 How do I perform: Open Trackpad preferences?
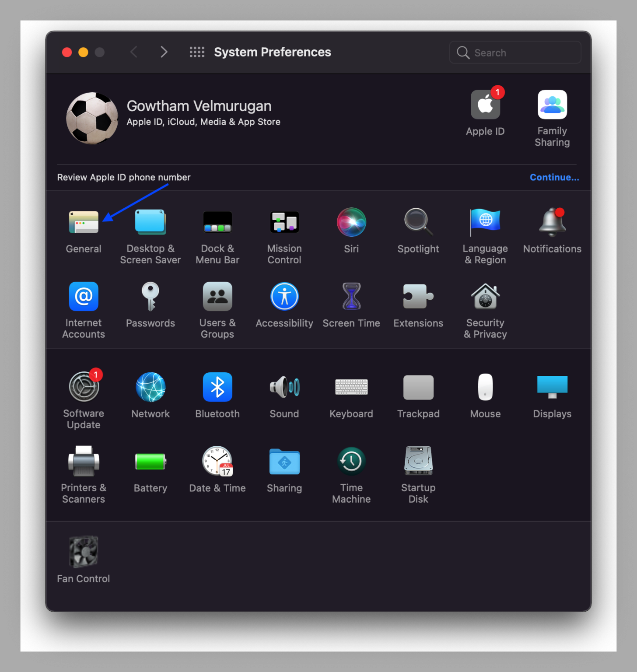[x=418, y=387]
